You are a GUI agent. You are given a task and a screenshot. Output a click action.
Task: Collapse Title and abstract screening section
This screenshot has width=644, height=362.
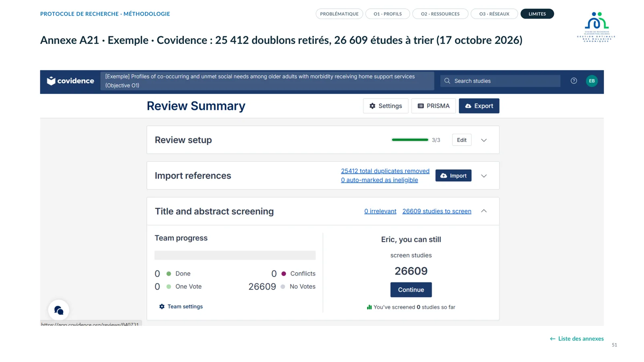(484, 211)
